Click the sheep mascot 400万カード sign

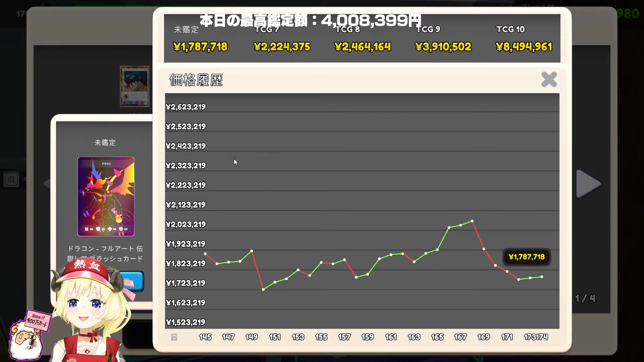click(38, 320)
